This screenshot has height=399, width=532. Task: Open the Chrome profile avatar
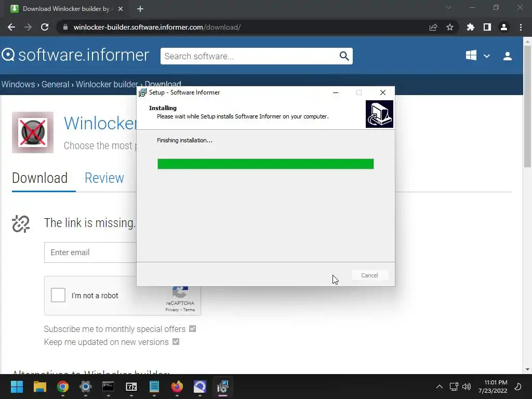click(504, 27)
